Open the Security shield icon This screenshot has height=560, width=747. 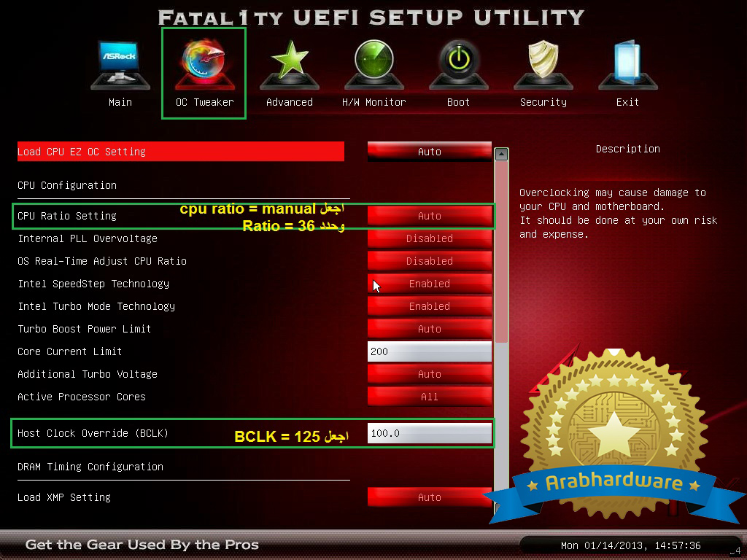[x=543, y=64]
